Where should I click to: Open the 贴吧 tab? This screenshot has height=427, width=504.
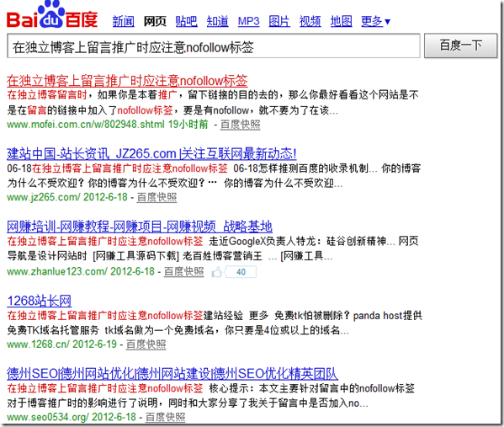(x=187, y=21)
